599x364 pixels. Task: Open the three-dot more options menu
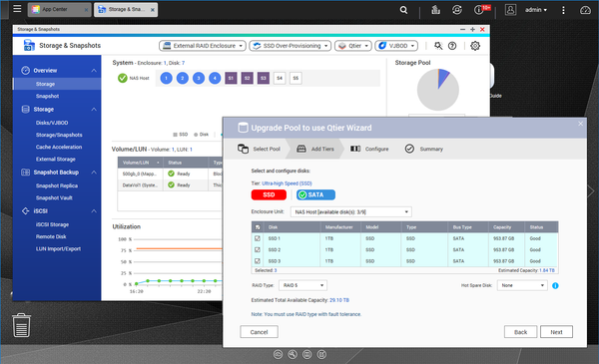coord(563,10)
